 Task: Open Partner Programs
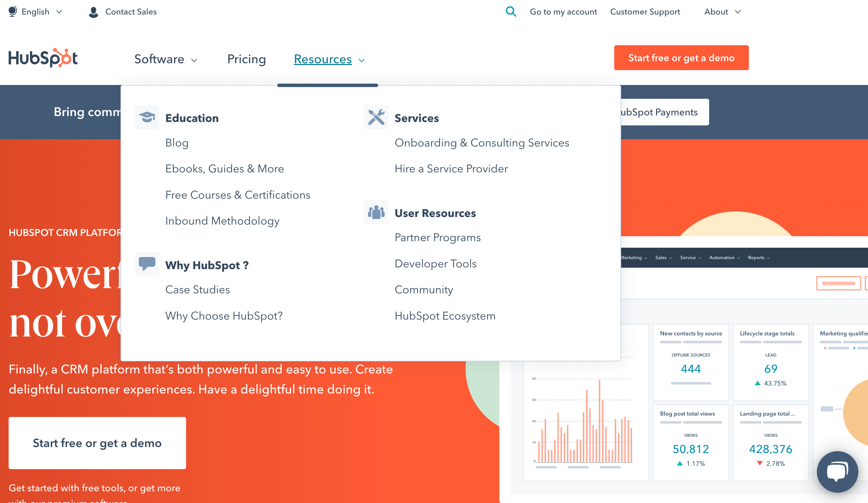(x=437, y=237)
